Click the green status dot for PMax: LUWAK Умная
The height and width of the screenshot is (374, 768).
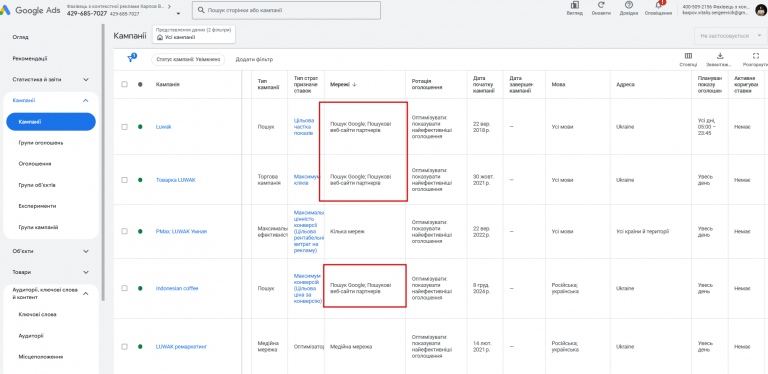tap(140, 231)
